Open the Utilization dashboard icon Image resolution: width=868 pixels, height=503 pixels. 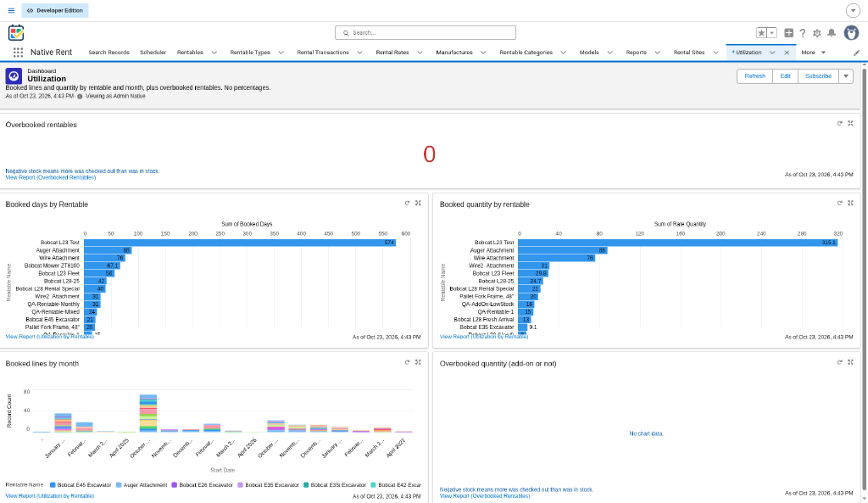click(14, 75)
